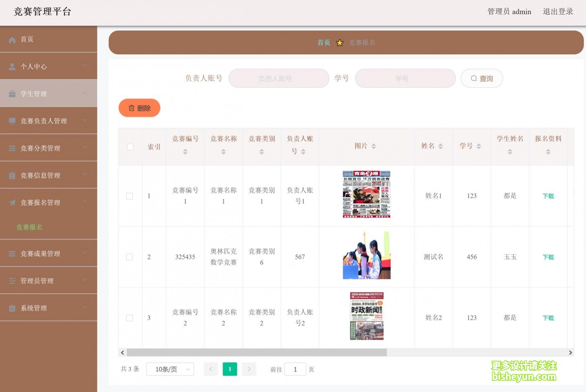This screenshot has height=392, width=586.
Task: Sort by 报名资料 column arrows
Action: [548, 152]
